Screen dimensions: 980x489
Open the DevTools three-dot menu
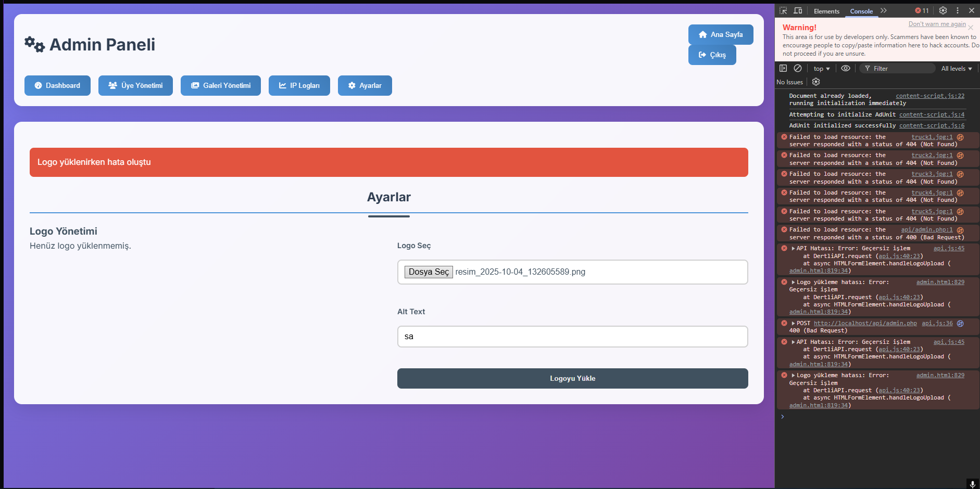pyautogui.click(x=957, y=11)
